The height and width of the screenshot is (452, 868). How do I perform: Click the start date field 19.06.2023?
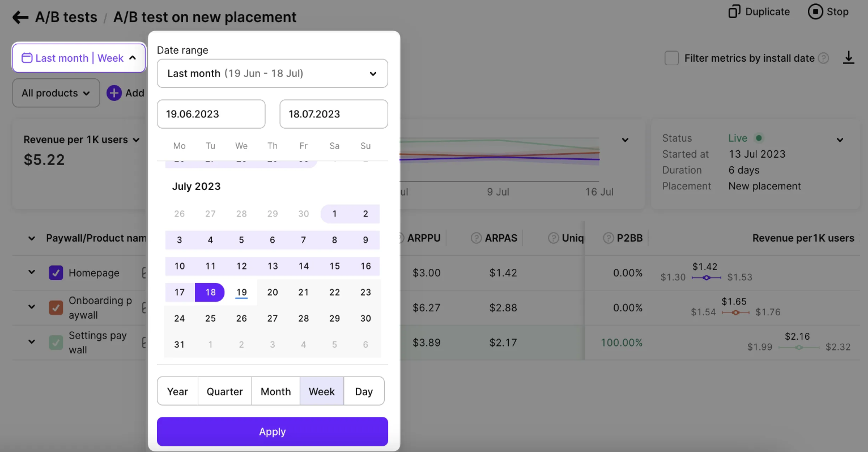coord(211,114)
